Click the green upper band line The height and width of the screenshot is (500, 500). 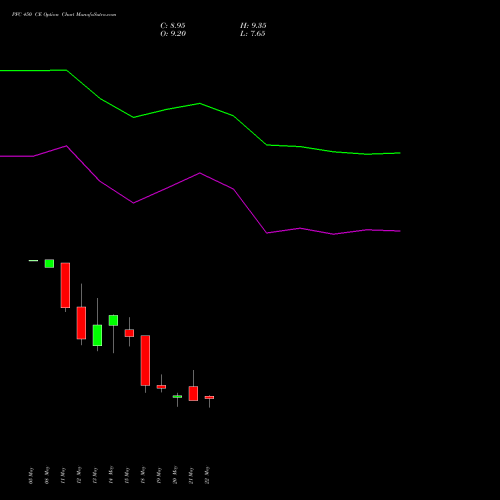point(200,104)
